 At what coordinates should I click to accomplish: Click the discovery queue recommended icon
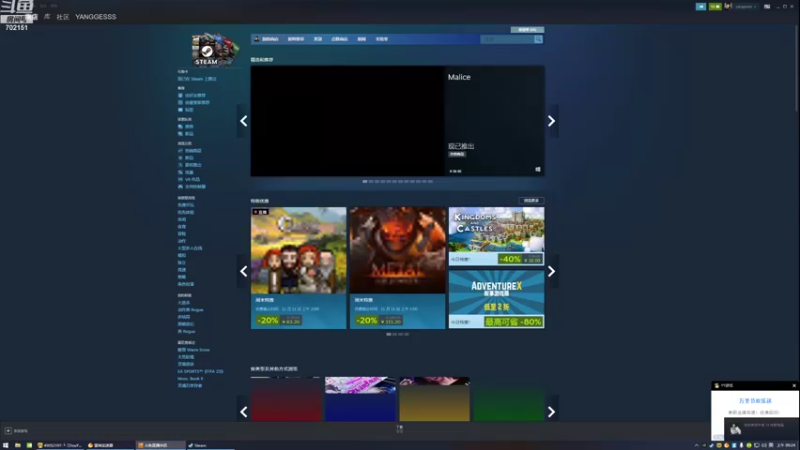click(180, 127)
